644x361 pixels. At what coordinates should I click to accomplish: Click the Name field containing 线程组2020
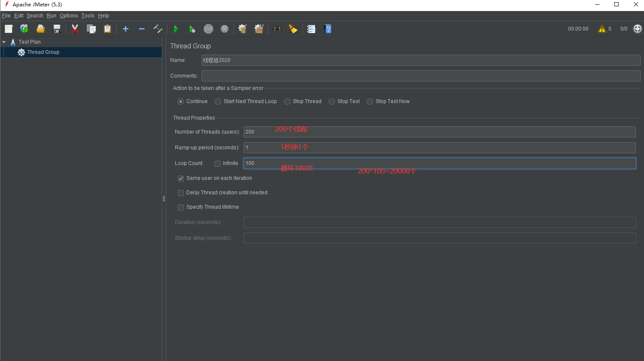click(421, 60)
